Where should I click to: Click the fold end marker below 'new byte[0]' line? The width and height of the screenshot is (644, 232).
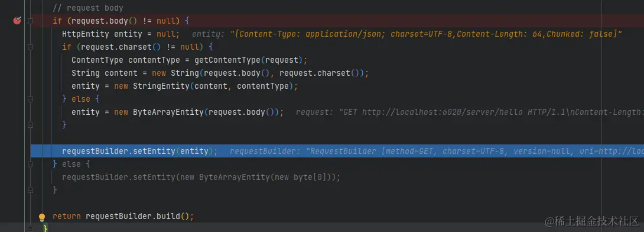pos(30,189)
